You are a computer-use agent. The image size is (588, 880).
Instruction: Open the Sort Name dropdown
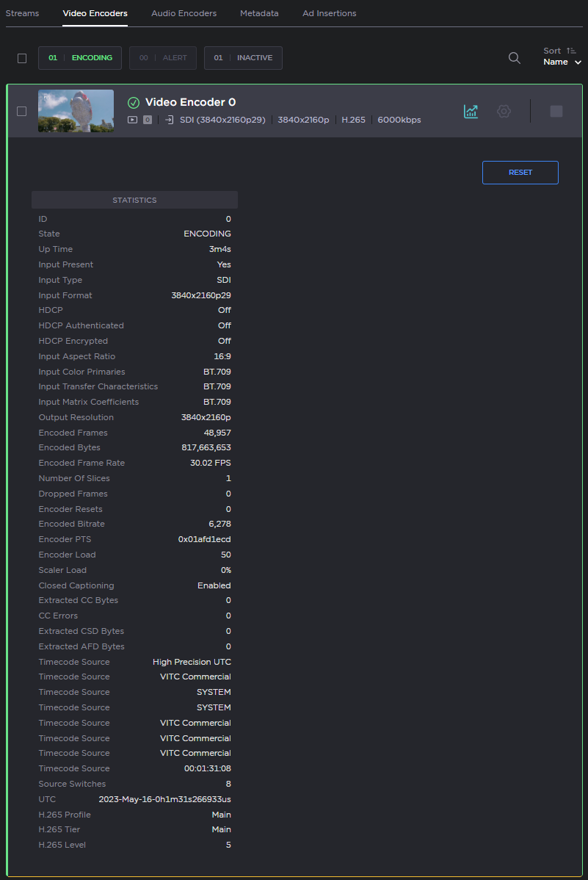pyautogui.click(x=562, y=62)
